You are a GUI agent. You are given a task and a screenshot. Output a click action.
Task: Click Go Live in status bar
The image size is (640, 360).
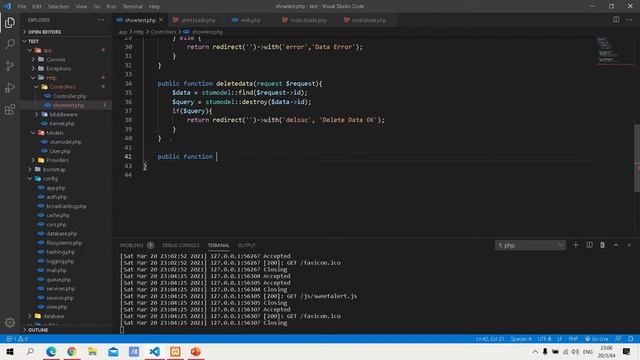pyautogui.click(x=596, y=339)
